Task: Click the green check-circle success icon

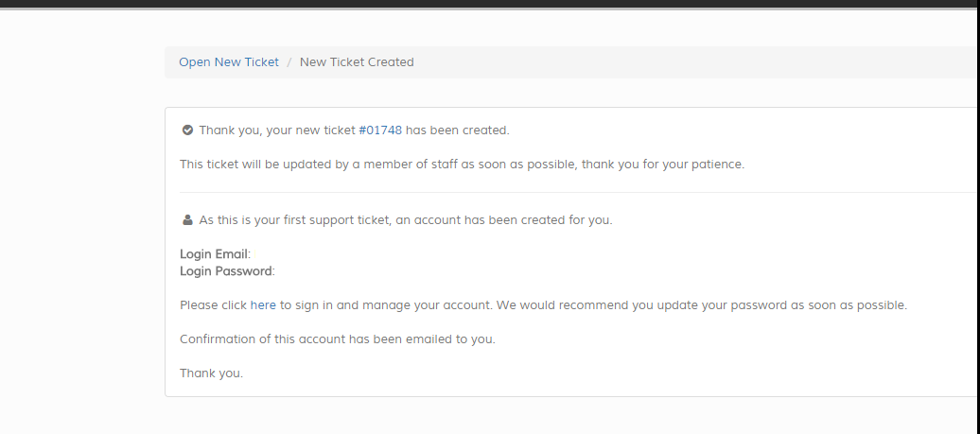Action: click(x=187, y=130)
